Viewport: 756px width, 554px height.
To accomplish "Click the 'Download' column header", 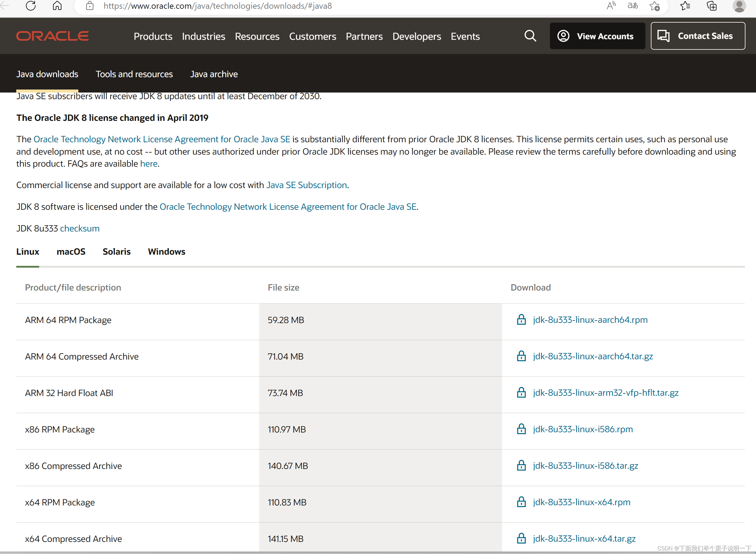I will (x=530, y=287).
